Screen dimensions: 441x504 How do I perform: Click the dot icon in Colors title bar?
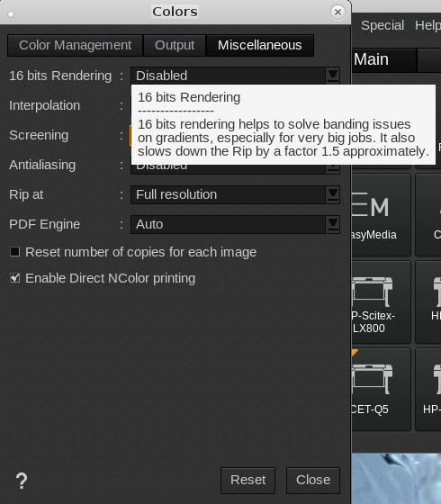[x=11, y=14]
